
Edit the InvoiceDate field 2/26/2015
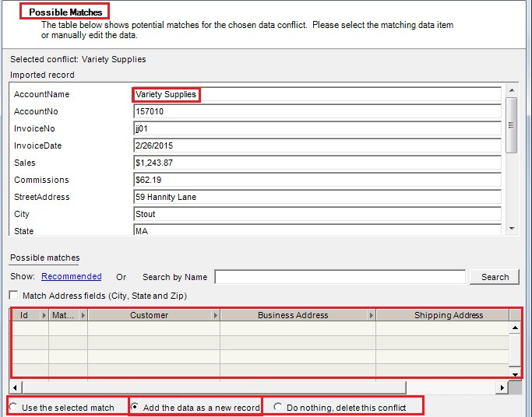(317, 145)
